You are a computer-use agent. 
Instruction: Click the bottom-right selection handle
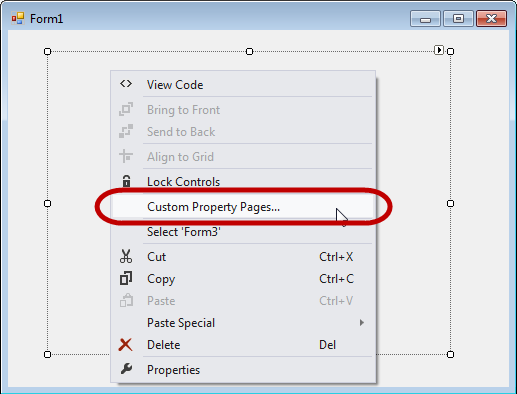[x=450, y=354]
